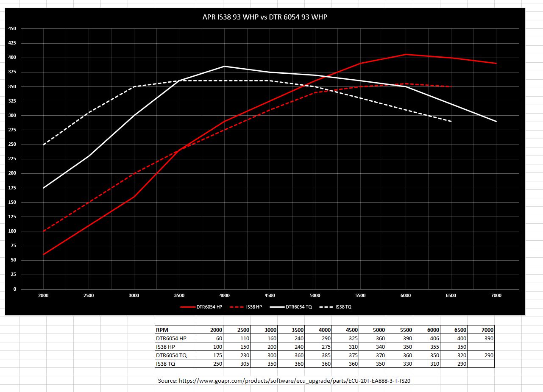This screenshot has height=392, width=543.
Task: Select the 7000 column header in table
Action: (x=481, y=330)
